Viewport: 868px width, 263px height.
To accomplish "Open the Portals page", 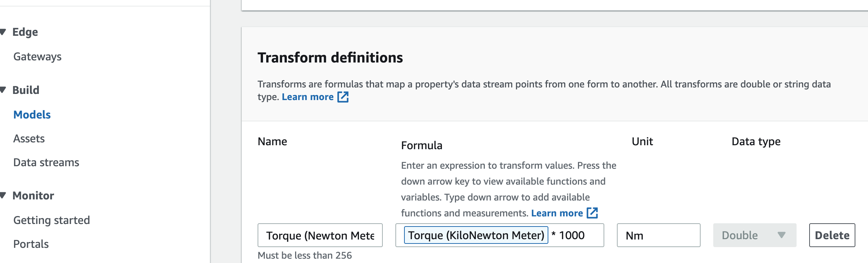I will coord(31,244).
